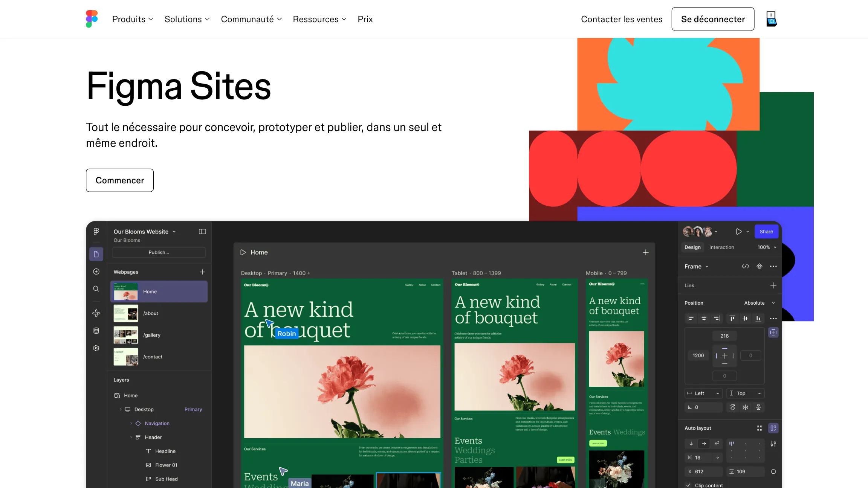Viewport: 868px width, 488px height.
Task: Go to the Prix page
Action: pos(365,19)
